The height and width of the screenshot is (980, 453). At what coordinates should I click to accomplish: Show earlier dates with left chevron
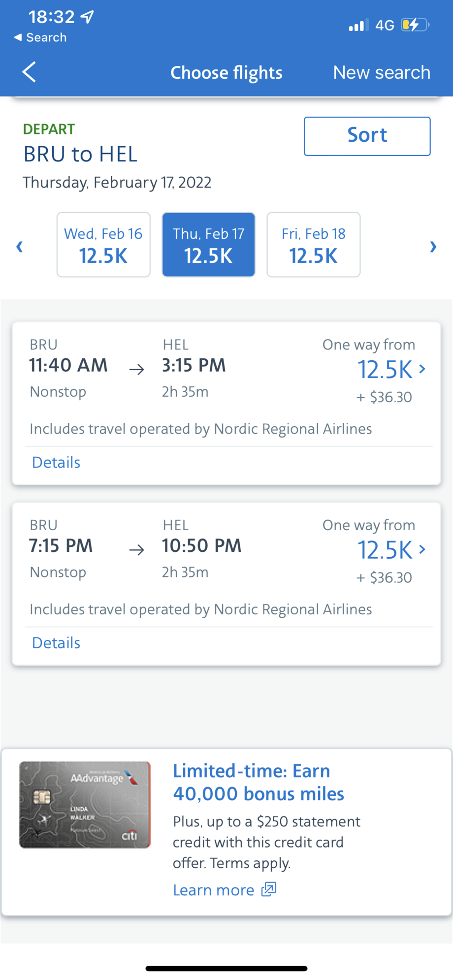[x=20, y=247]
